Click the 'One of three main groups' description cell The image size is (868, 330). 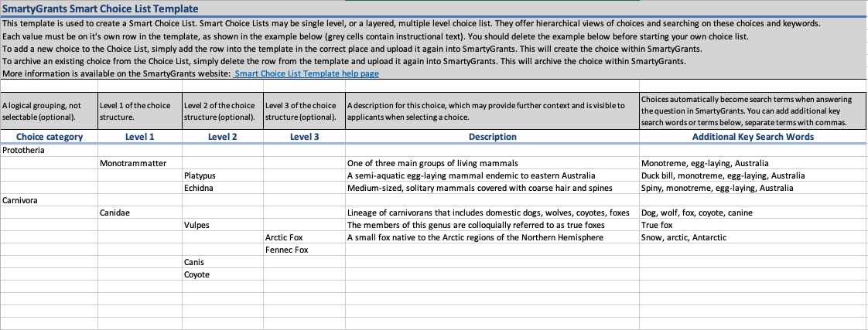click(x=432, y=163)
